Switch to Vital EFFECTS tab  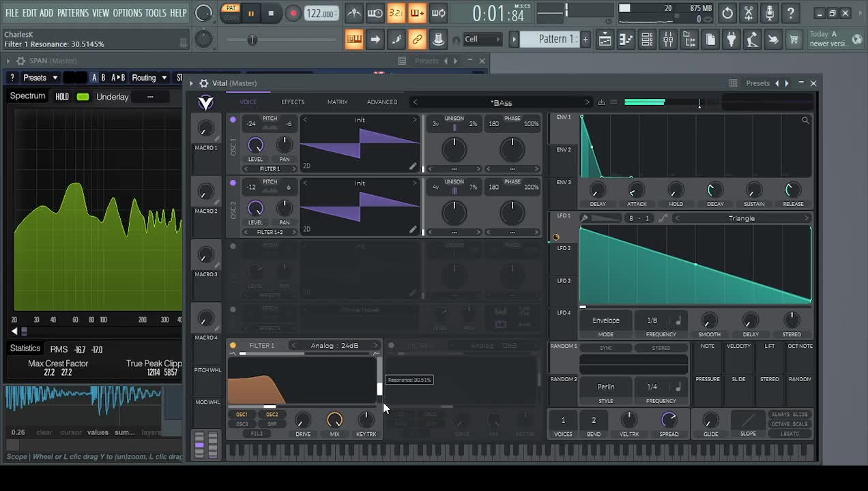click(293, 102)
